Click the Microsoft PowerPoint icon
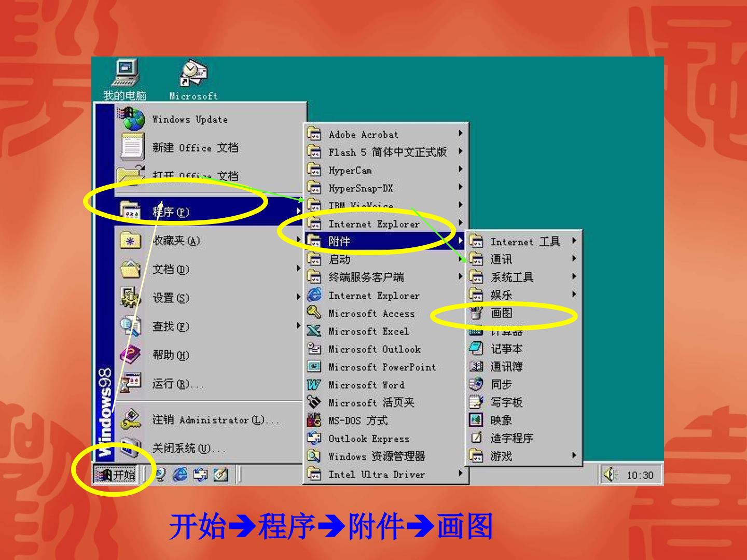 [314, 367]
